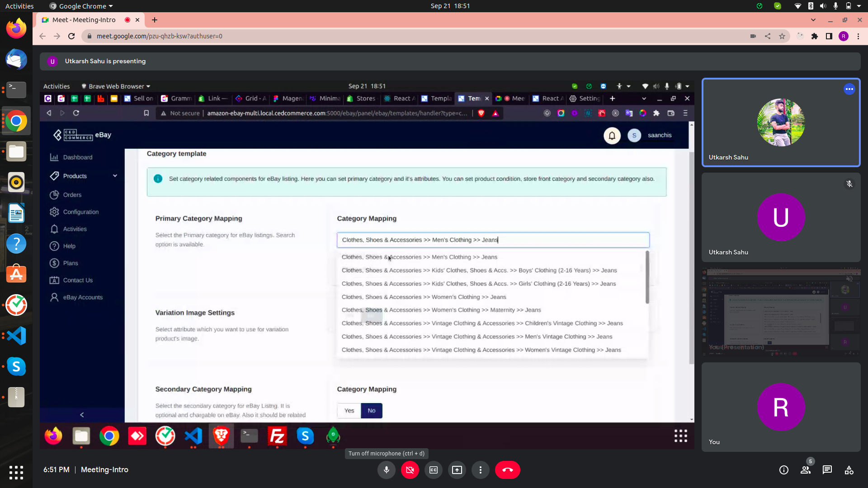Expand Chrome tab search chevron
Image resolution: width=868 pixels, height=488 pixels.
click(x=813, y=20)
